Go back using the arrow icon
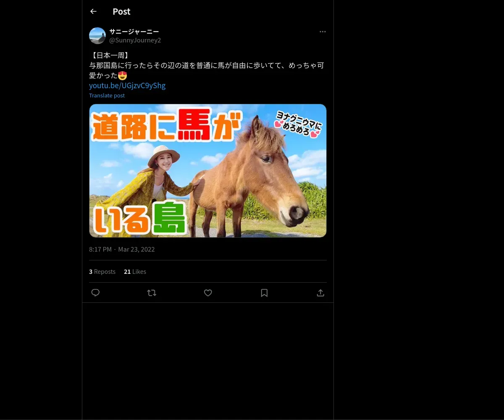The image size is (504, 420). coord(93,11)
